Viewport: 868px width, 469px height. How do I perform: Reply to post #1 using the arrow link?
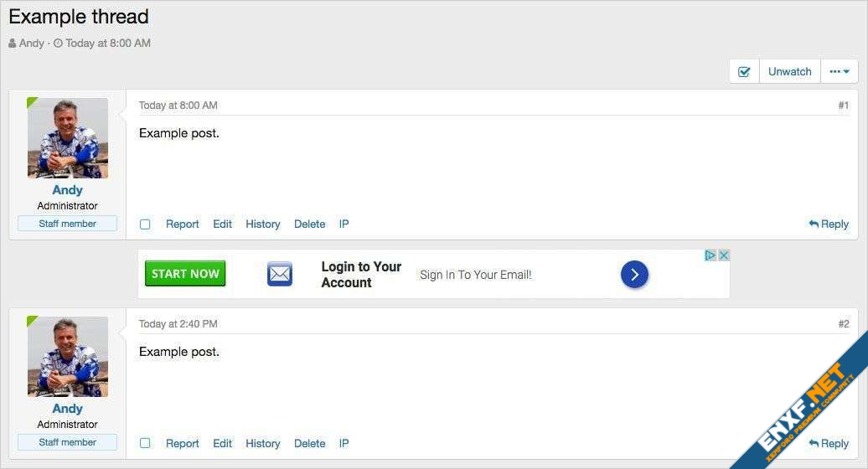(829, 224)
